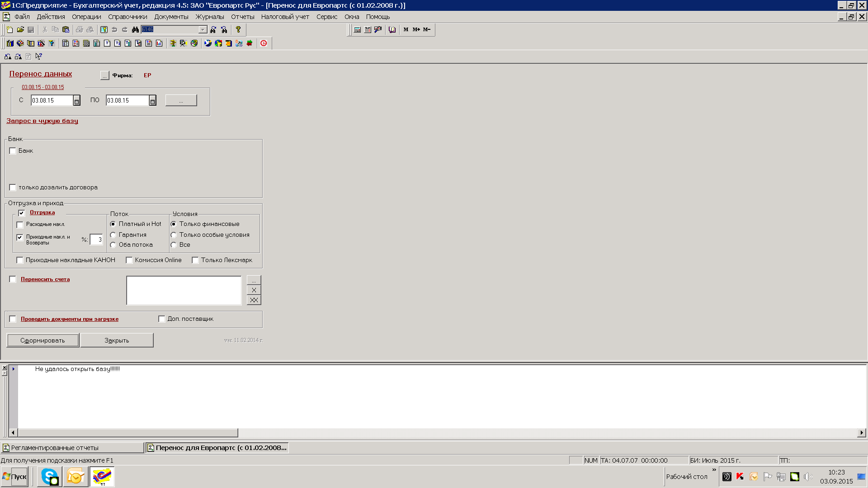Click the open file folder icon
Screen dimensions: 868x488
[x=20, y=30]
